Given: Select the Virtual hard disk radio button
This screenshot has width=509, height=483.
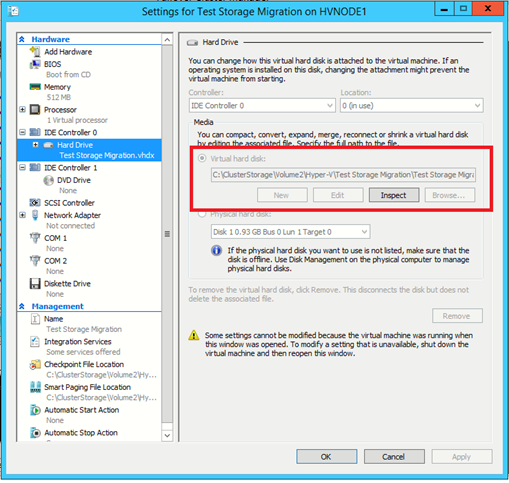Looking at the screenshot, I should pyautogui.click(x=202, y=158).
